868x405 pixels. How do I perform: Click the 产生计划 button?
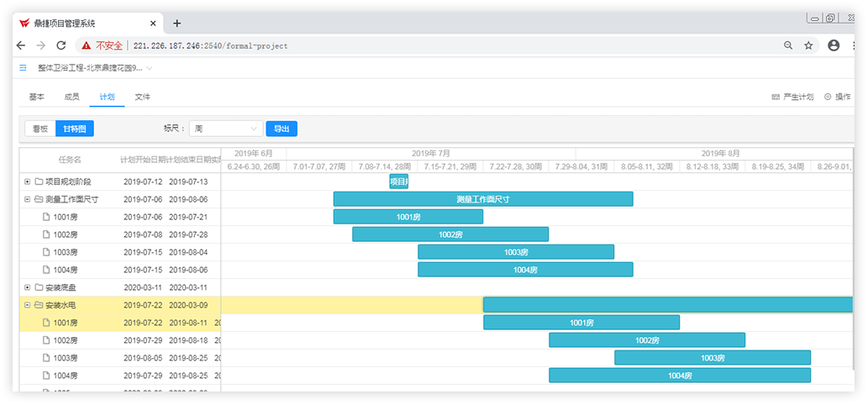point(792,97)
